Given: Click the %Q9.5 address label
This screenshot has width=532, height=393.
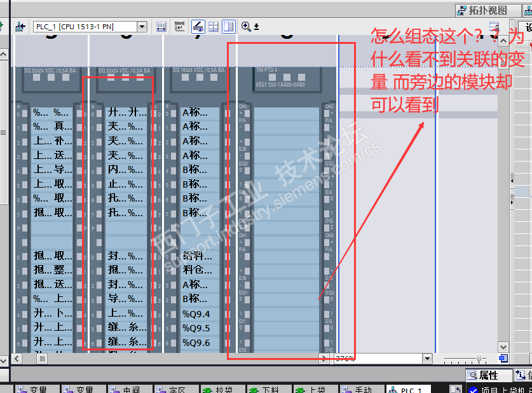Looking at the screenshot, I should coord(196,329).
